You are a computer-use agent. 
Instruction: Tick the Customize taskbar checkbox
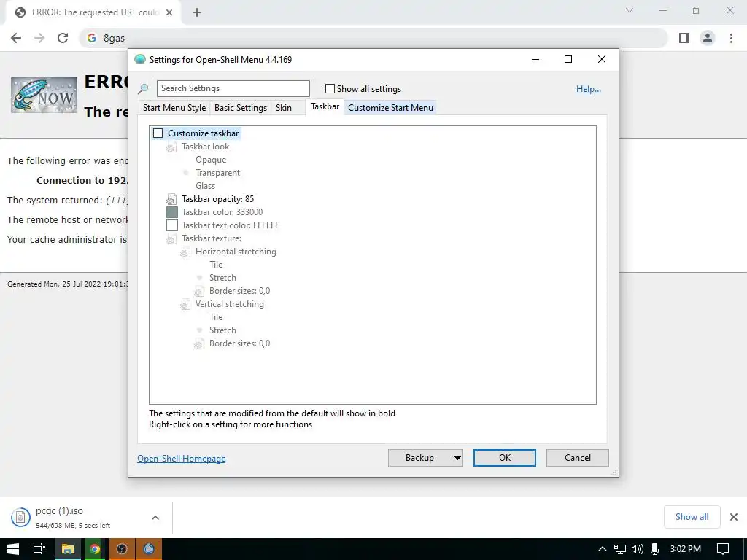tap(158, 133)
